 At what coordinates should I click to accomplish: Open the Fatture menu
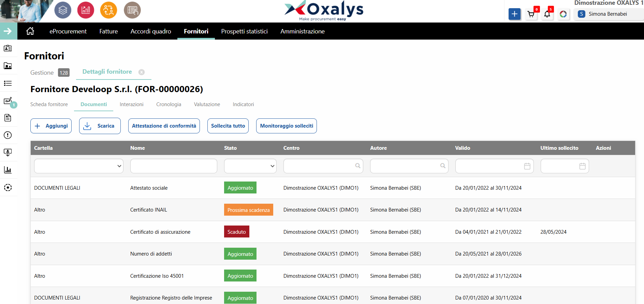click(x=108, y=31)
